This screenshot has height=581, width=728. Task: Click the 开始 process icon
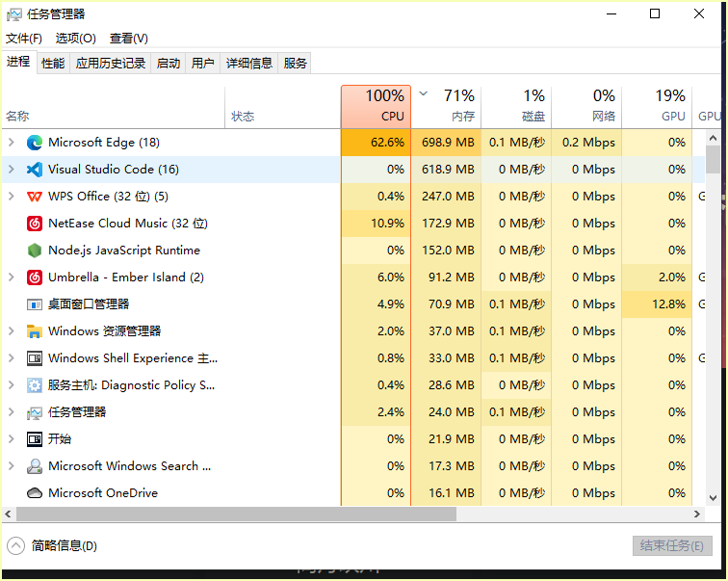tap(35, 439)
